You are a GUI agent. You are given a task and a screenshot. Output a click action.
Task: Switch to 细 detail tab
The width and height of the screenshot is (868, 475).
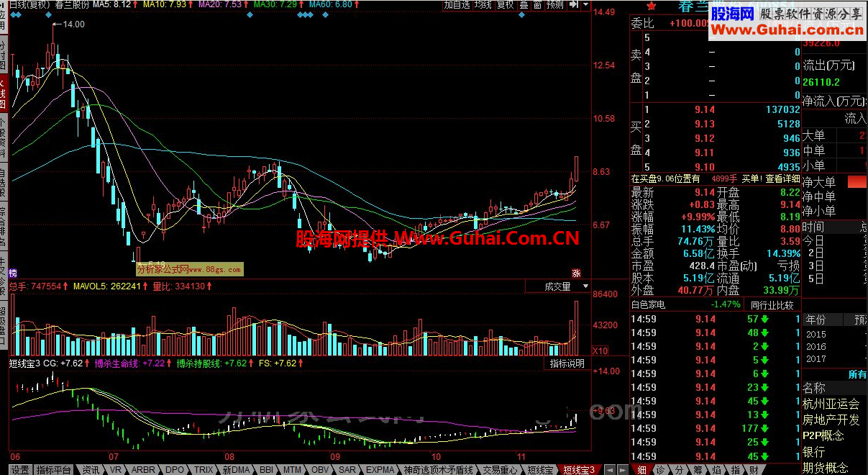pyautogui.click(x=641, y=470)
